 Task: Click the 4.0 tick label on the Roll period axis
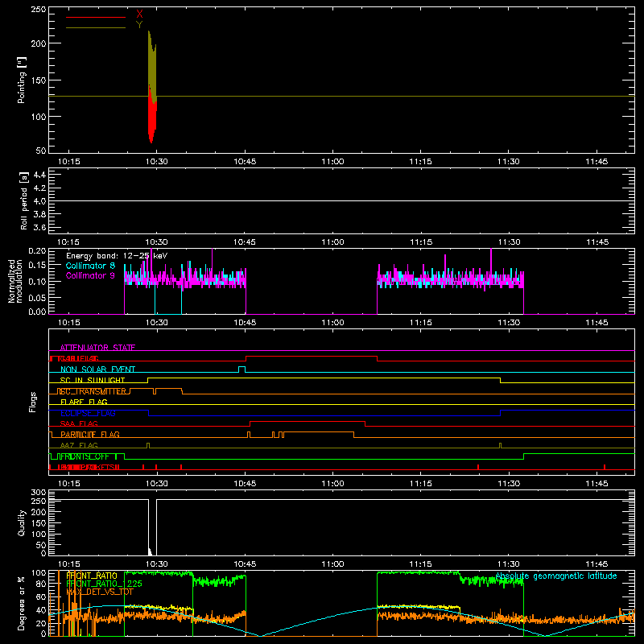(39, 201)
